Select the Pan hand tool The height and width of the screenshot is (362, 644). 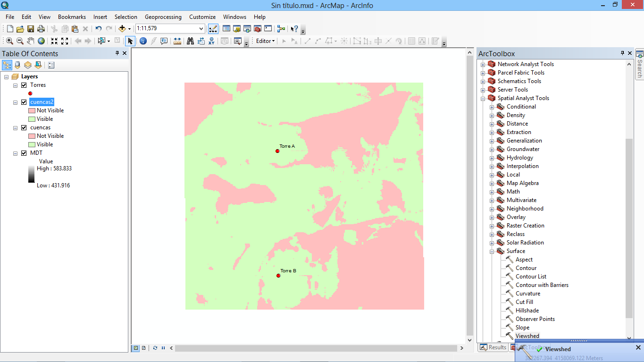coord(31,41)
